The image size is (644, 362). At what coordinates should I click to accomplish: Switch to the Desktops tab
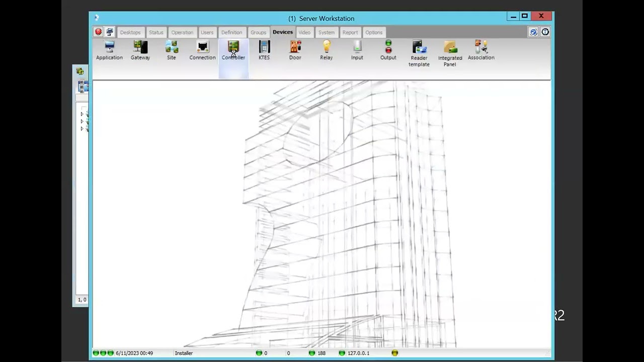pyautogui.click(x=130, y=32)
